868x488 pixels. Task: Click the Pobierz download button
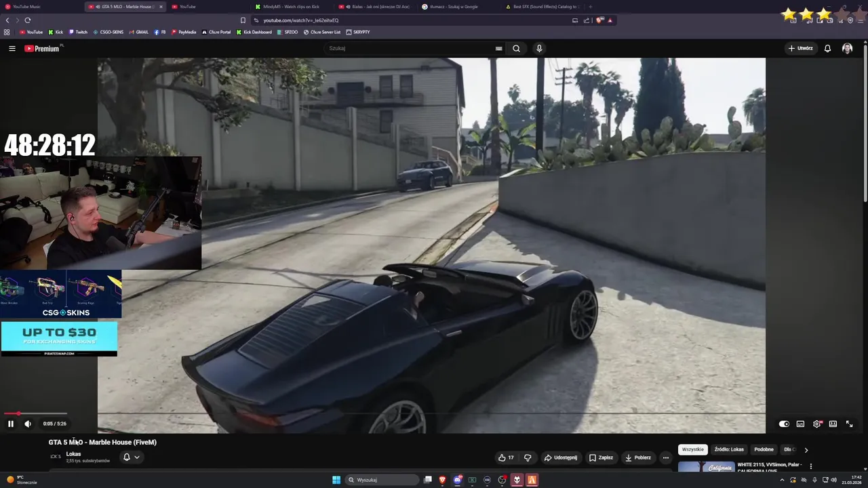click(x=637, y=457)
